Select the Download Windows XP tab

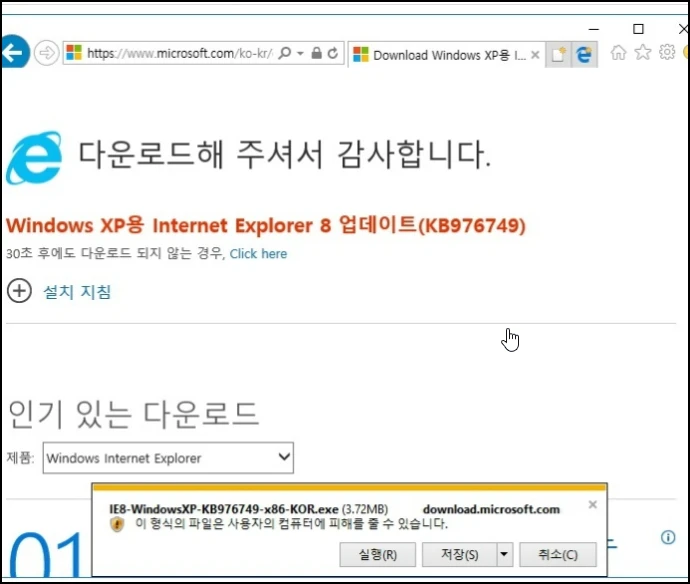coord(447,55)
